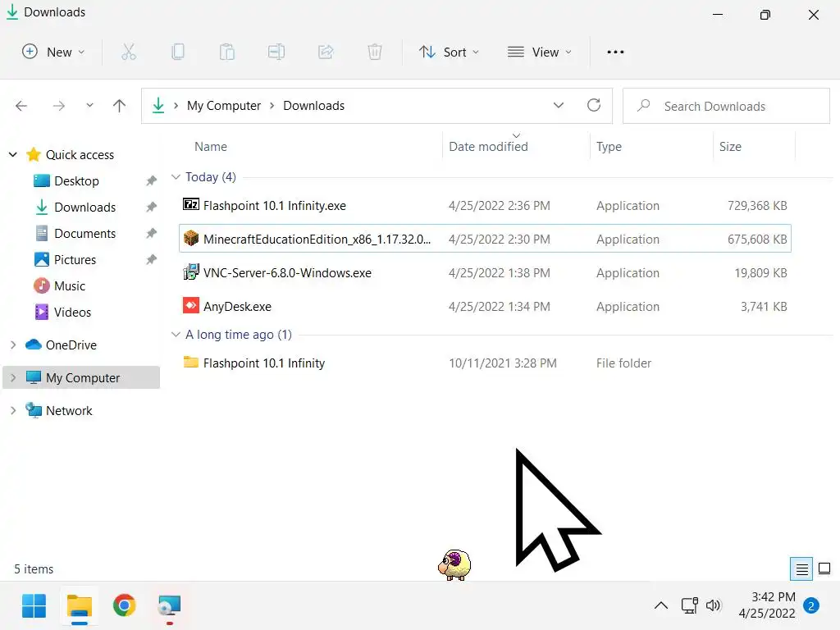Click the taskbar clock showing 3:42 PM
840x630 pixels.
767,605
